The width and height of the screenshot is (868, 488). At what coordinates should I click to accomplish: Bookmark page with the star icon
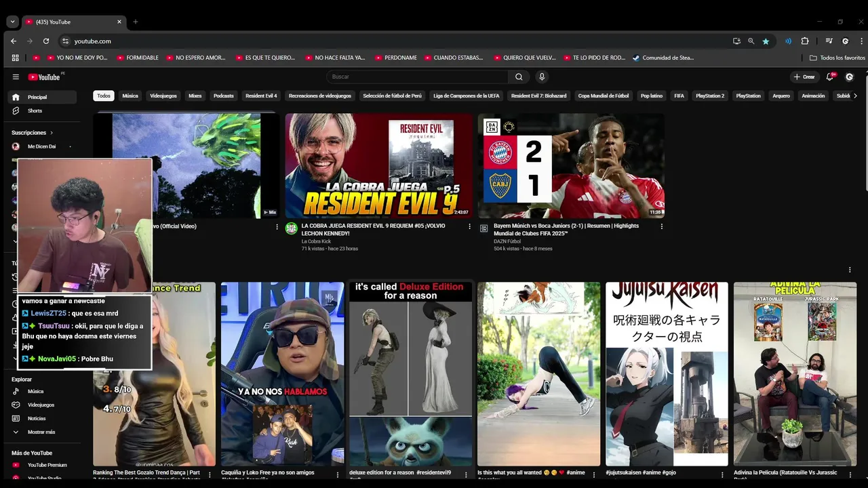pyautogui.click(x=766, y=41)
